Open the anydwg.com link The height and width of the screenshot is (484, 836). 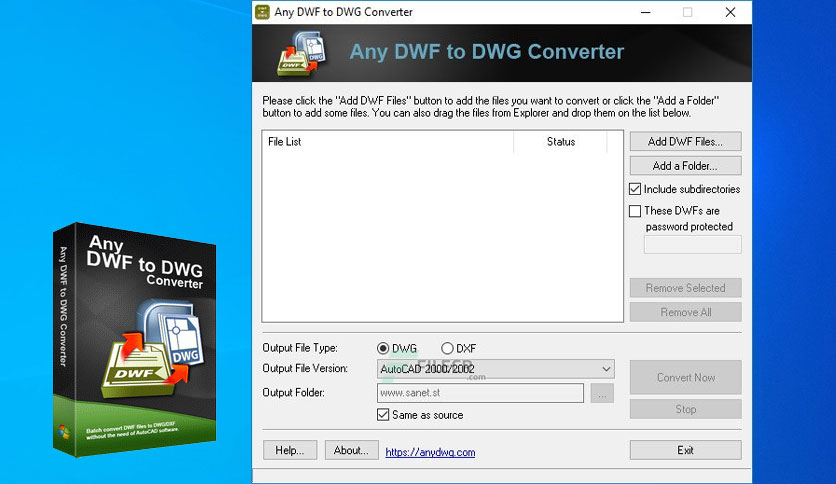pos(430,452)
